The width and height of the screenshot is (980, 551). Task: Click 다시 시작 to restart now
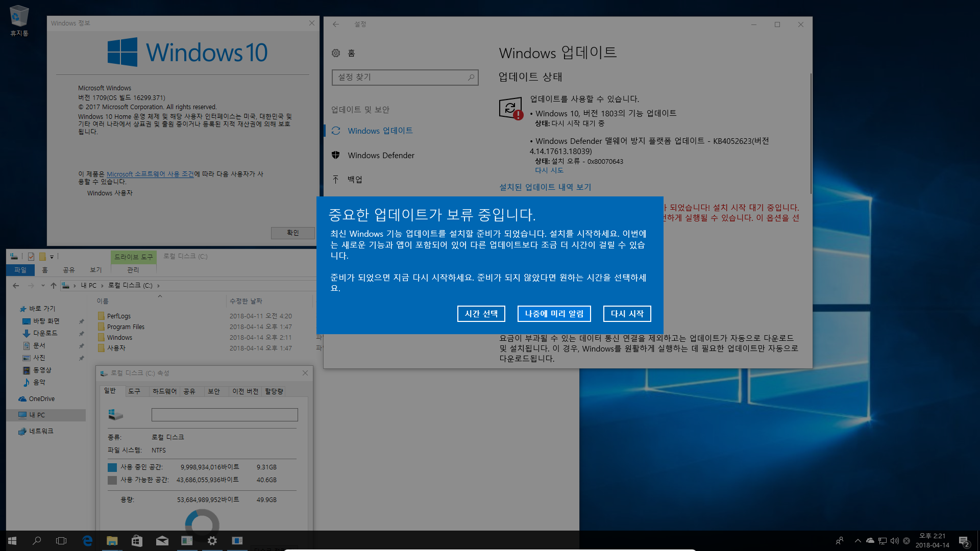coord(627,314)
